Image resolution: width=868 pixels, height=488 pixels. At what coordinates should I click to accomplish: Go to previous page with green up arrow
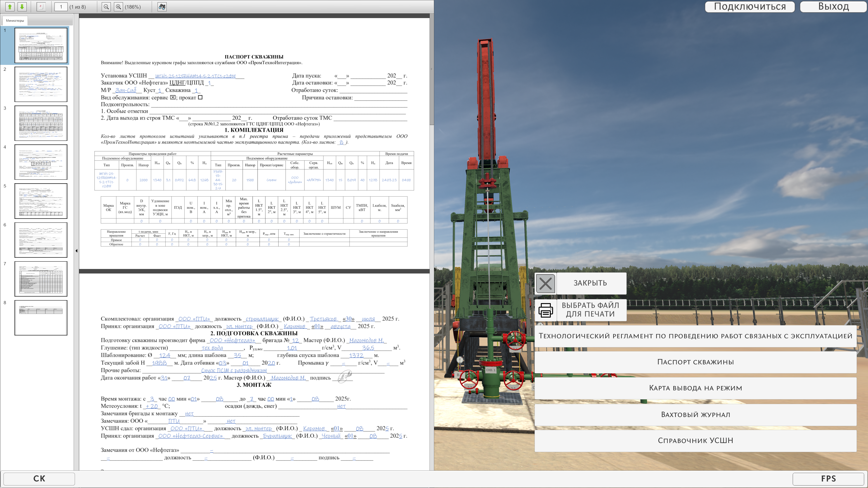10,7
